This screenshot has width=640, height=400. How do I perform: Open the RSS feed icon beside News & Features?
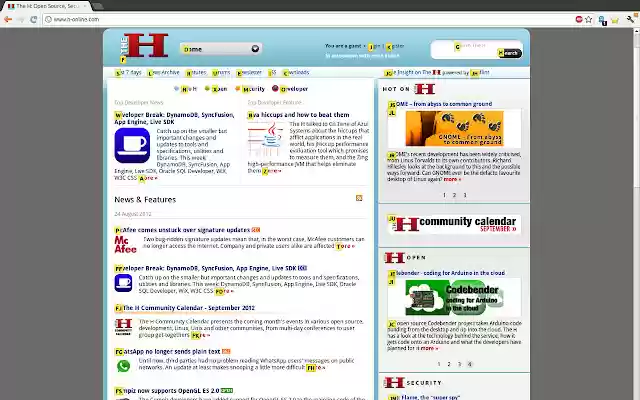[x=359, y=198]
